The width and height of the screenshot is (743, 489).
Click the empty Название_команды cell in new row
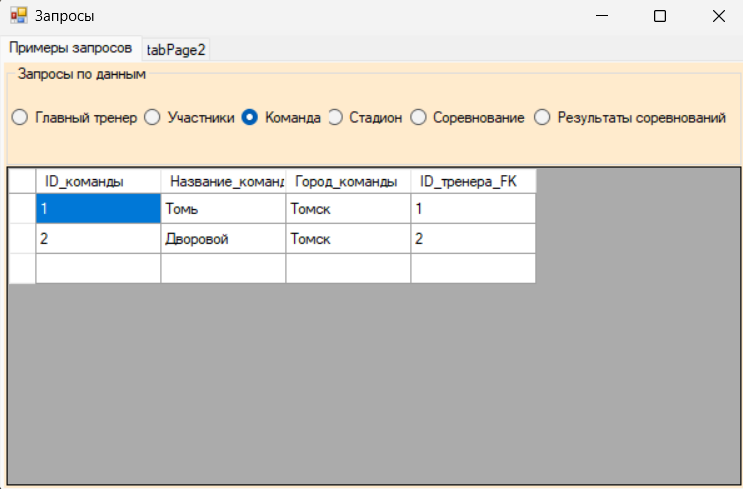(223, 269)
